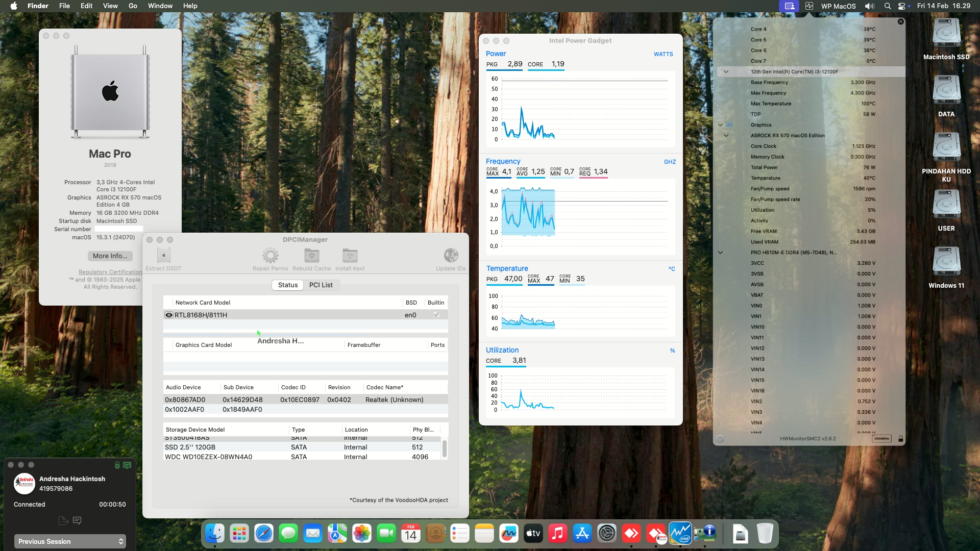Click the Extract DSDT tool
This screenshot has height=551, width=980.
pos(163,258)
